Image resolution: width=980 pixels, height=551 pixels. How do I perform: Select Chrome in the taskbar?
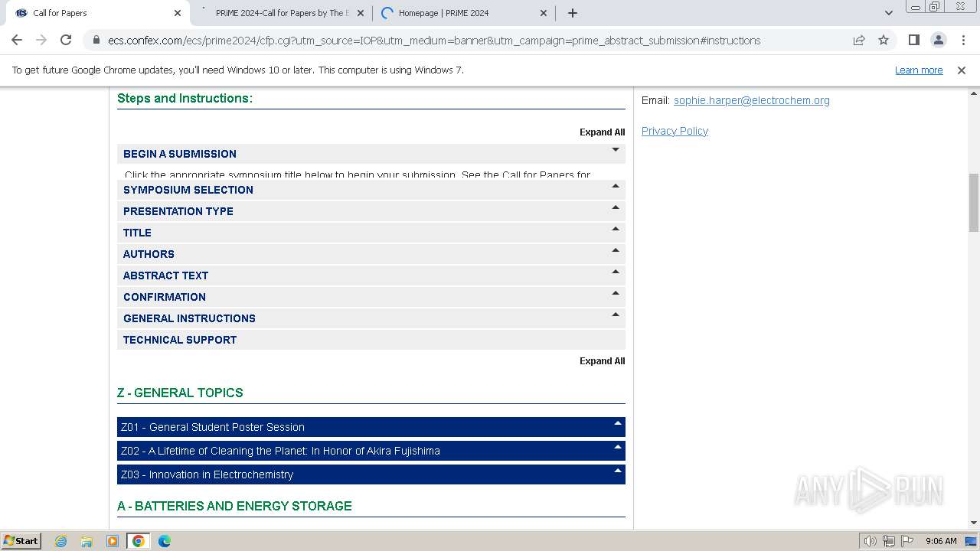[x=139, y=541]
